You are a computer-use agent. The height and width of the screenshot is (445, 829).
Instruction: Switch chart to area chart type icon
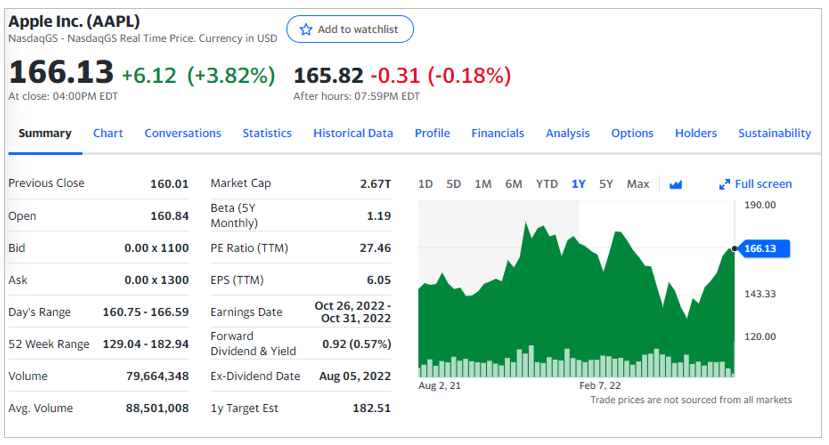click(x=675, y=184)
